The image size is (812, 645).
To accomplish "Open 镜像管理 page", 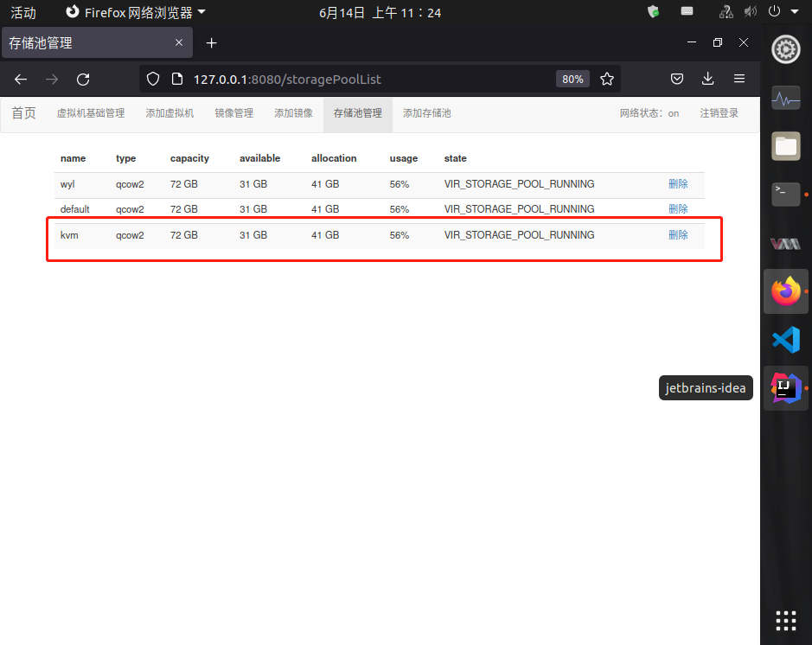I will [x=234, y=113].
